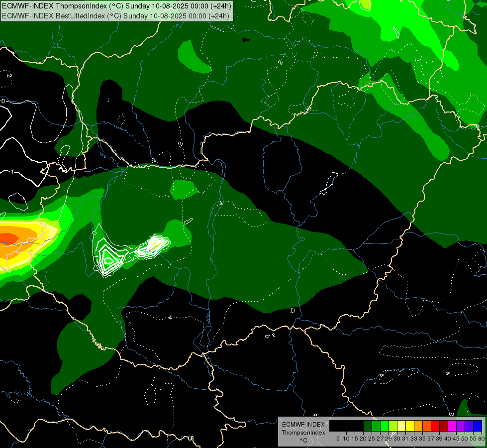Click the legend tick value 5

click(x=338, y=439)
